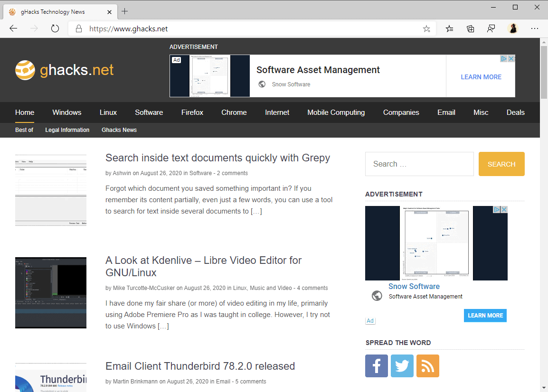Click into the Search input field

[419, 164]
